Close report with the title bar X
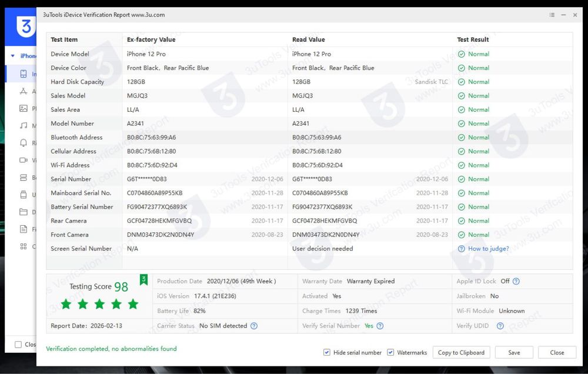The width and height of the screenshot is (588, 374). pyautogui.click(x=575, y=15)
